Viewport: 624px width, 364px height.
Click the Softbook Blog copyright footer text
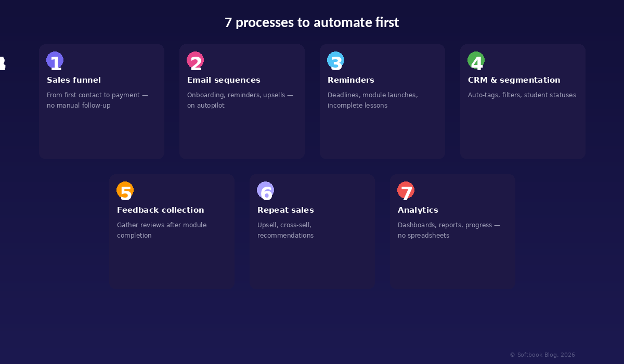point(542,355)
